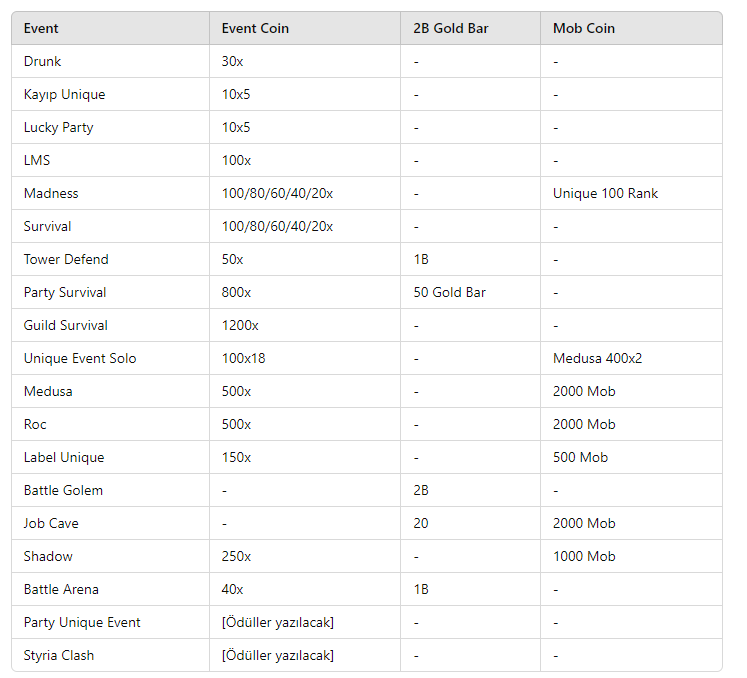Screen dimensions: 747x678
Task: Select the Label Unique 500 Mob cell
Action: [x=580, y=457]
